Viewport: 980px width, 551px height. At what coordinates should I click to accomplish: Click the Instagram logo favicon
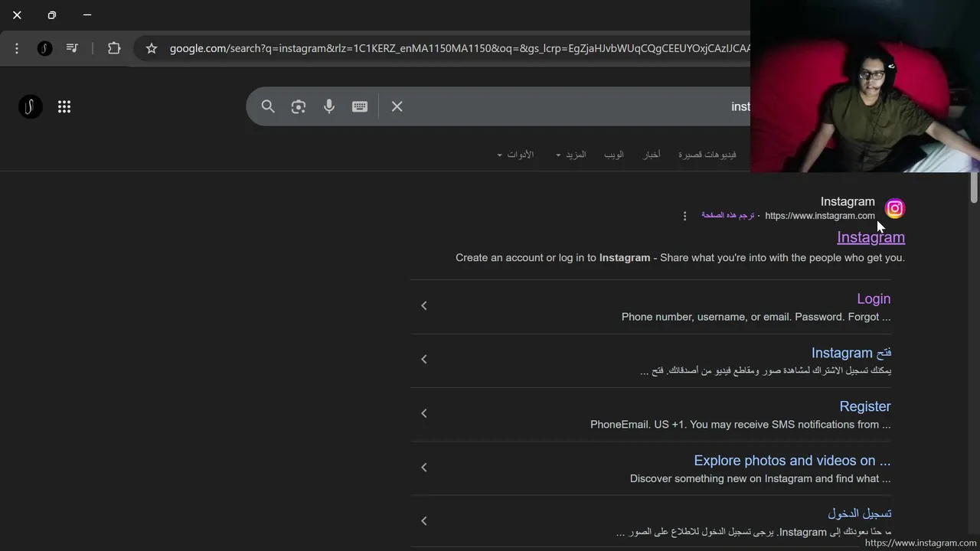(x=895, y=208)
